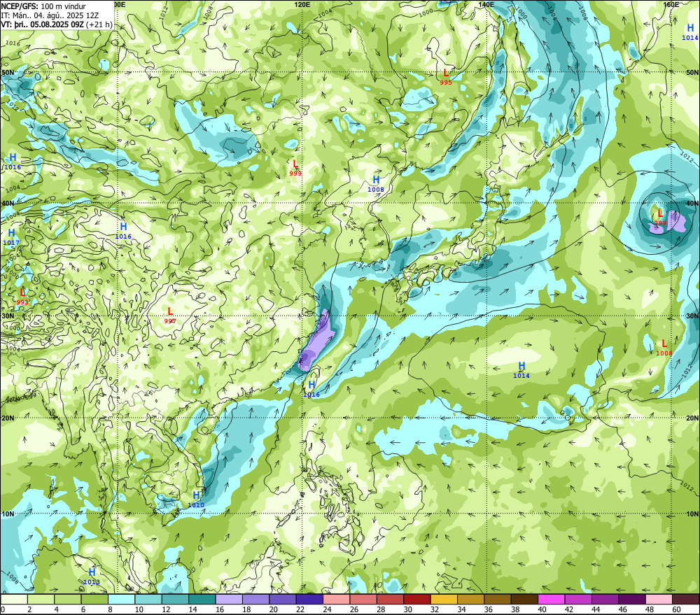Click the legend value 12

(166, 609)
